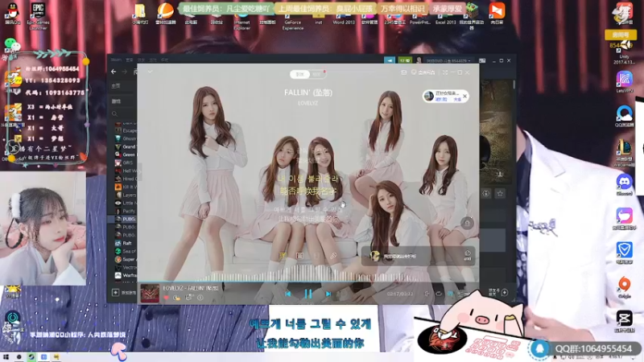The width and height of the screenshot is (644, 362).
Task: Open the blue shield security desktop icon
Action: point(625,252)
